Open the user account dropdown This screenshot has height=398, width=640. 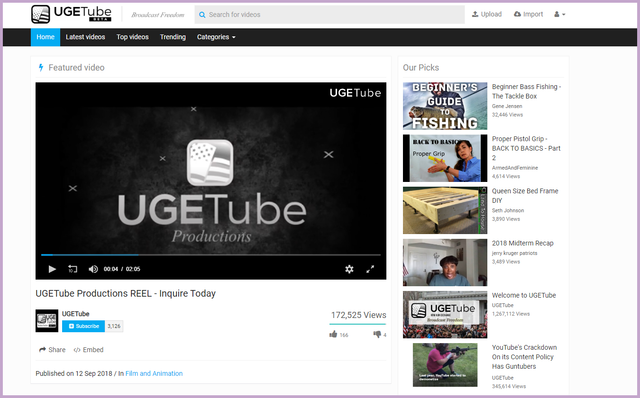[x=560, y=14]
